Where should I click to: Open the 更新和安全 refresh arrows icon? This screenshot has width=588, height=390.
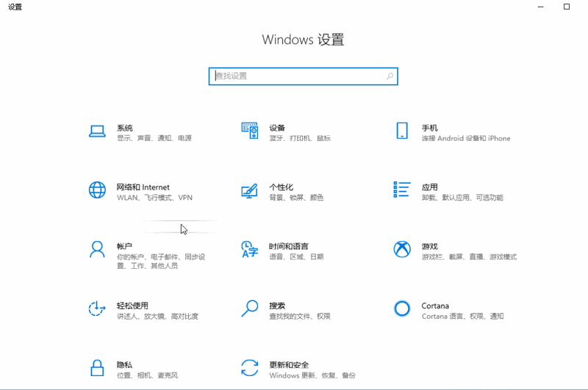250,368
